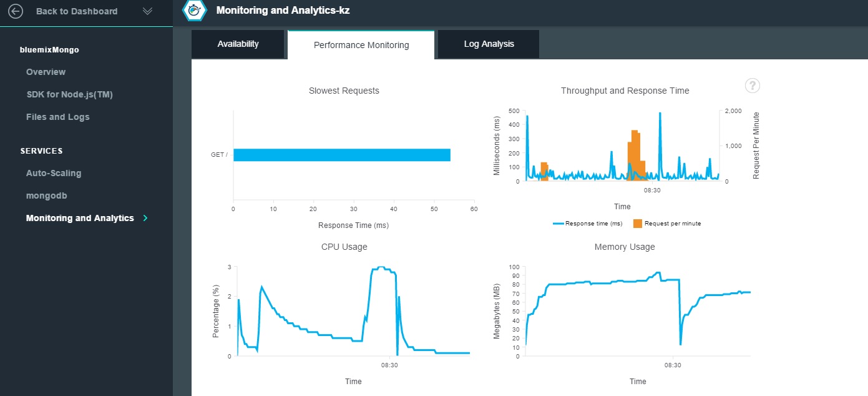Expand the double-chevron dashboard dropdown
This screenshot has width=868, height=396.
click(148, 11)
